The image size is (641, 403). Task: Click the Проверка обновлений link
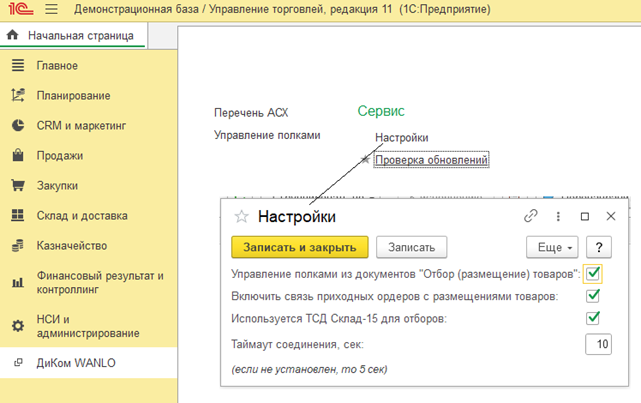tap(431, 160)
